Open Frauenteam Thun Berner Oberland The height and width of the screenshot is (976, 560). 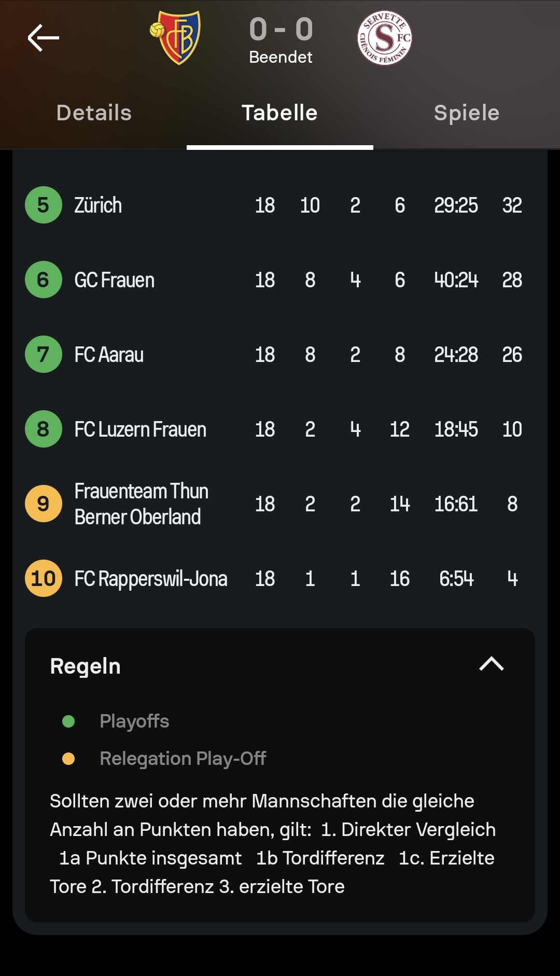[141, 504]
